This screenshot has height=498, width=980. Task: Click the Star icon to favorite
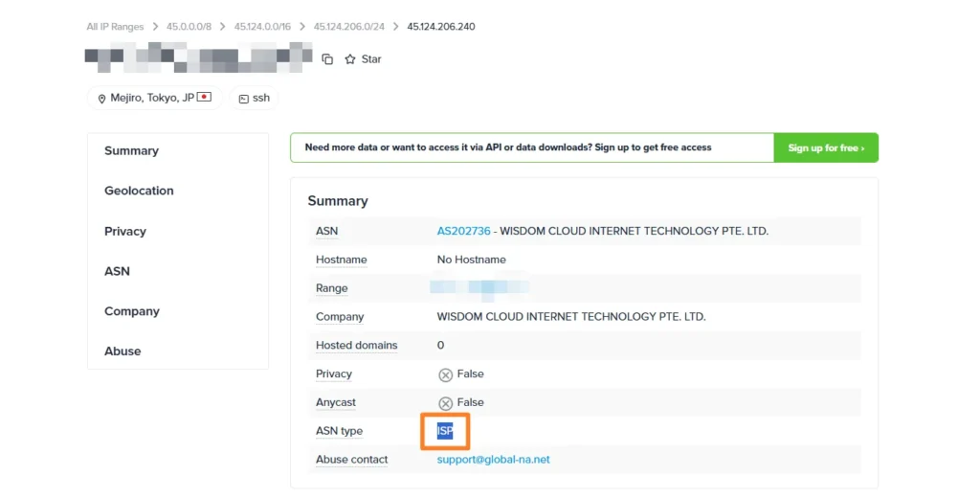click(x=350, y=59)
